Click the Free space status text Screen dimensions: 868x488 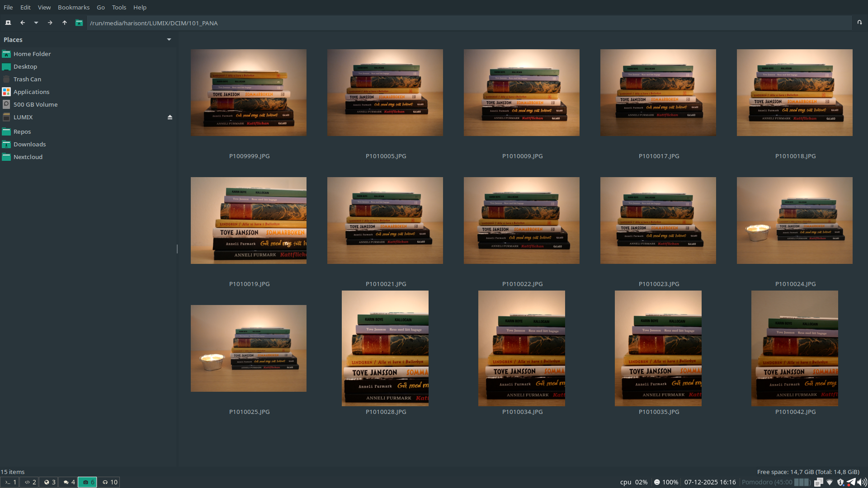pyautogui.click(x=808, y=472)
